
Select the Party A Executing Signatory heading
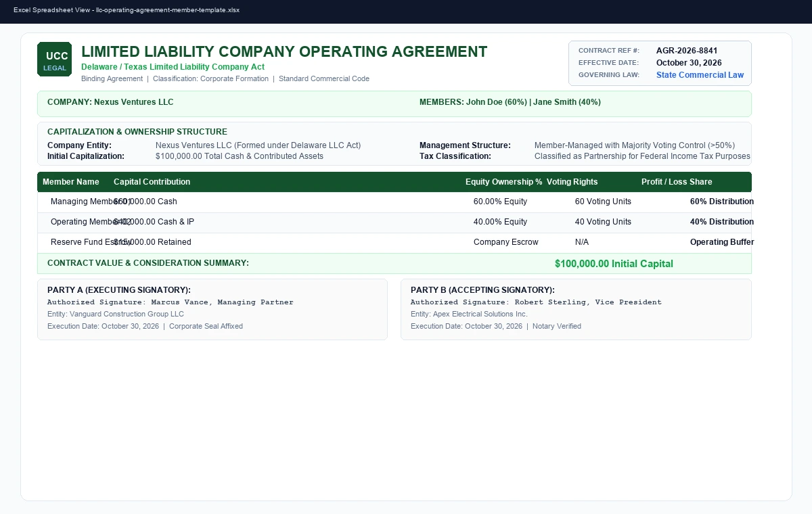(x=119, y=290)
